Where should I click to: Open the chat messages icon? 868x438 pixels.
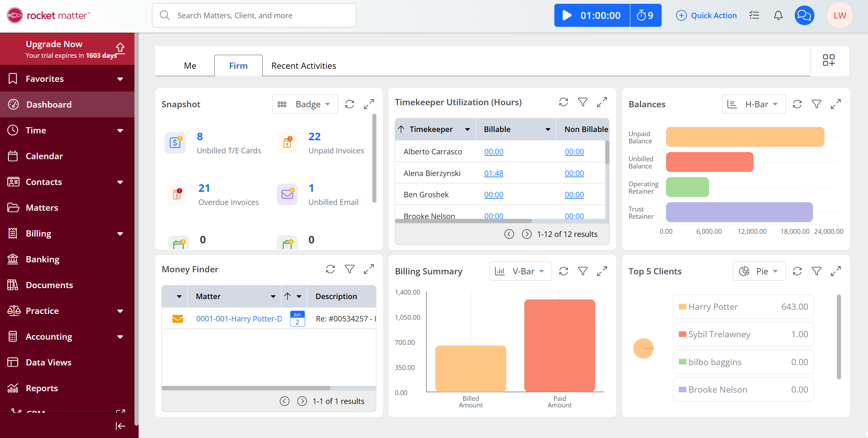[x=804, y=15]
